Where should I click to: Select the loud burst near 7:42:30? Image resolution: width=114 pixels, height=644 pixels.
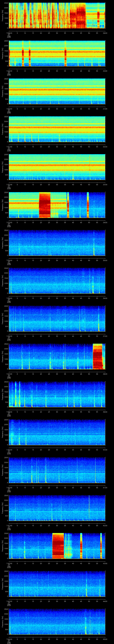coord(58,546)
